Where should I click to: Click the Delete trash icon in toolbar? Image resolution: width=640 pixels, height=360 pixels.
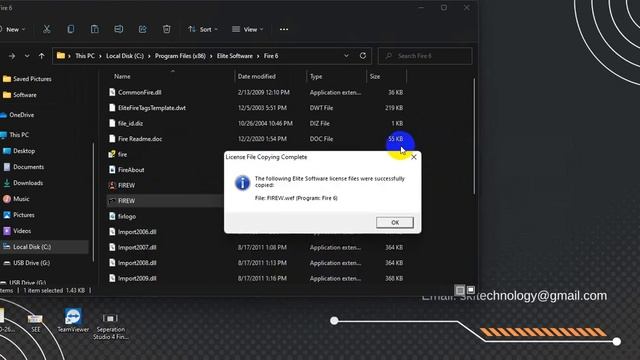coord(167,29)
